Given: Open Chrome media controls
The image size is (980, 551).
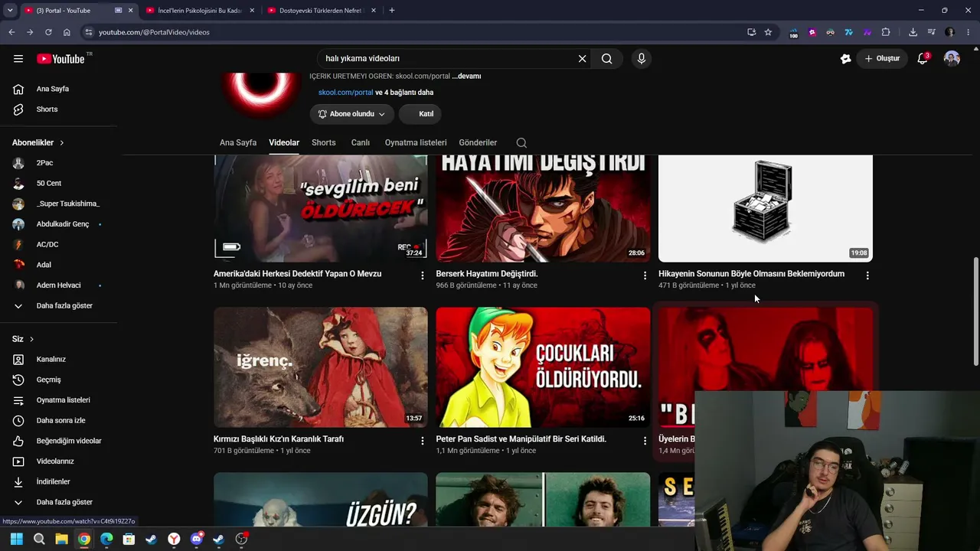Looking at the screenshot, I should pyautogui.click(x=931, y=32).
